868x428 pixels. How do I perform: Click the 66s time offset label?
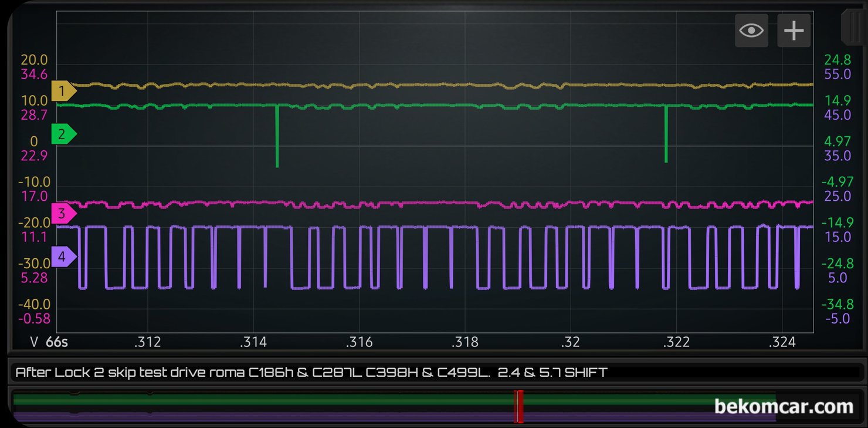coord(57,342)
